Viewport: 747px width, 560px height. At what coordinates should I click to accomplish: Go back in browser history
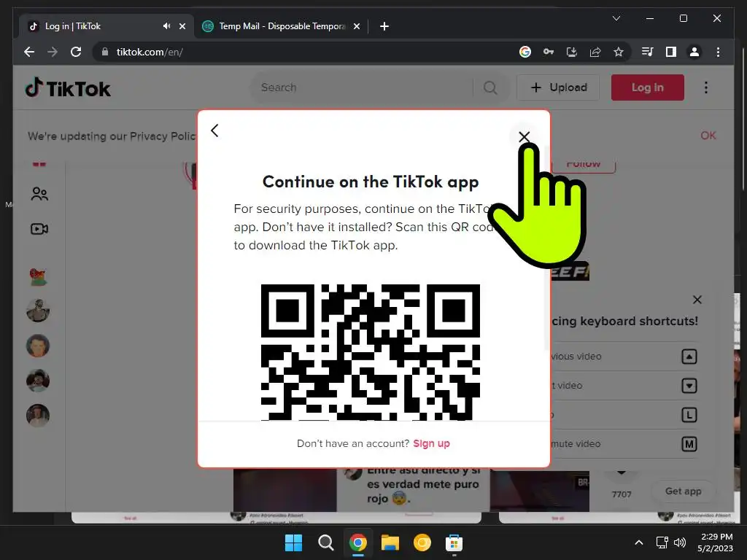(x=29, y=52)
